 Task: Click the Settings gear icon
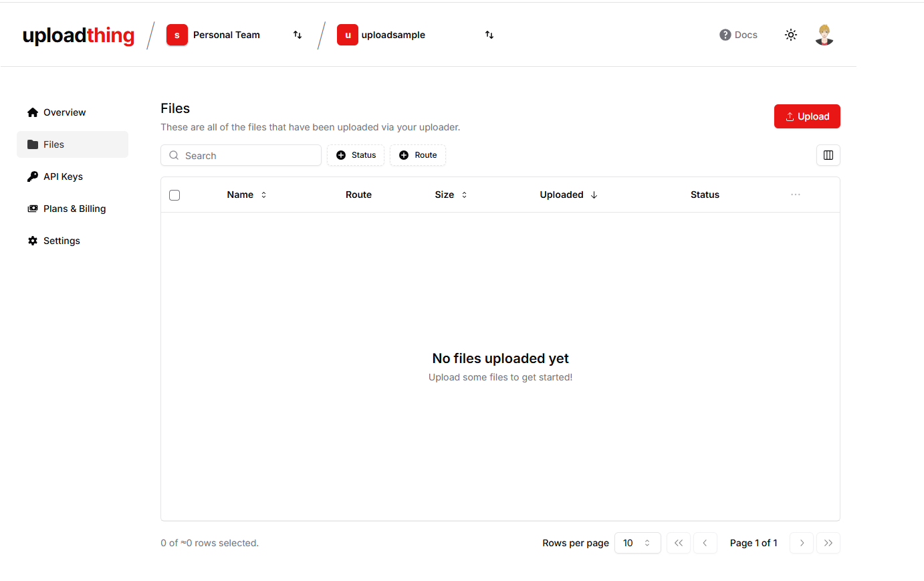(33, 241)
